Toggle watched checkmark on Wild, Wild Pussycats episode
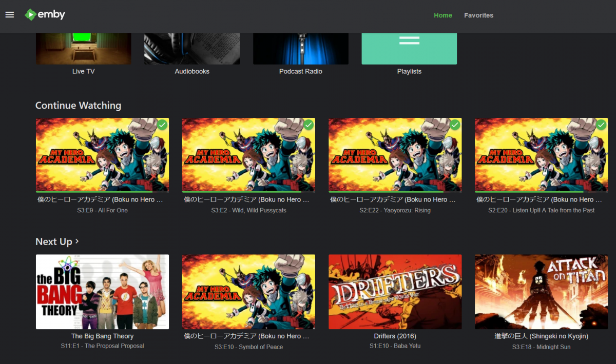This screenshot has width=616, height=364. [309, 125]
